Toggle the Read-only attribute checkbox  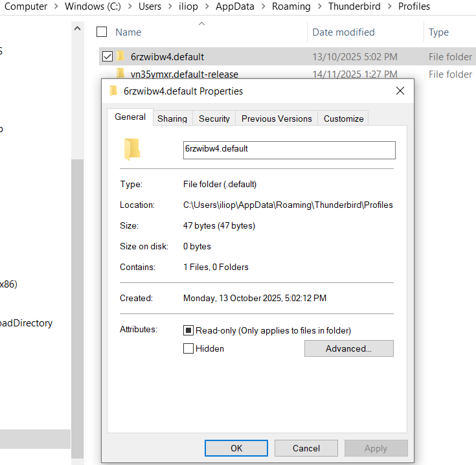point(188,330)
